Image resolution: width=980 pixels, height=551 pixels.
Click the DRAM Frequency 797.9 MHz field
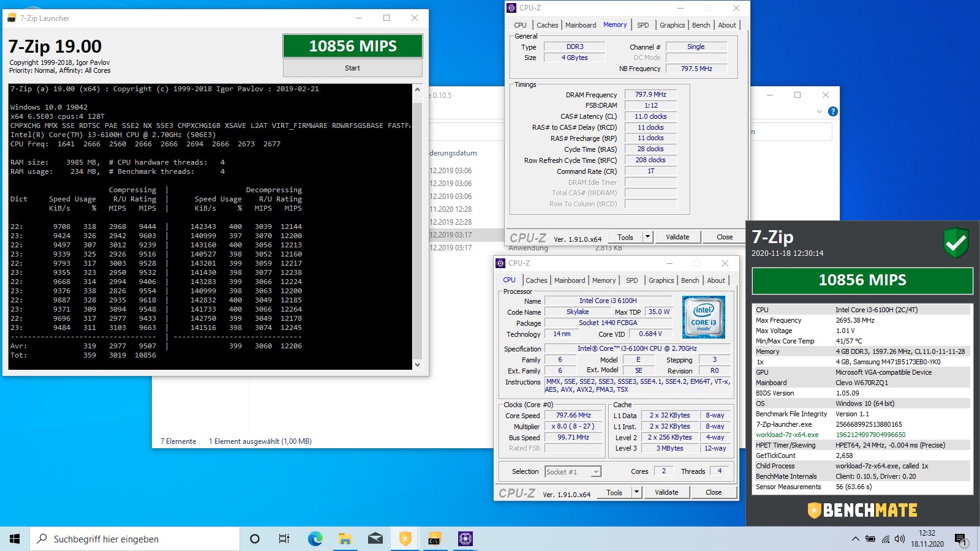pyautogui.click(x=650, y=94)
